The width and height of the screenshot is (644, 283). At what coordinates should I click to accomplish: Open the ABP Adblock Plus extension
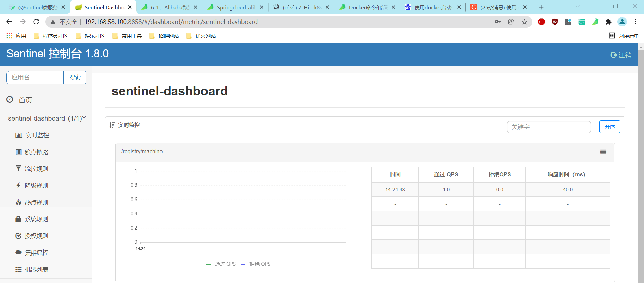(x=541, y=22)
